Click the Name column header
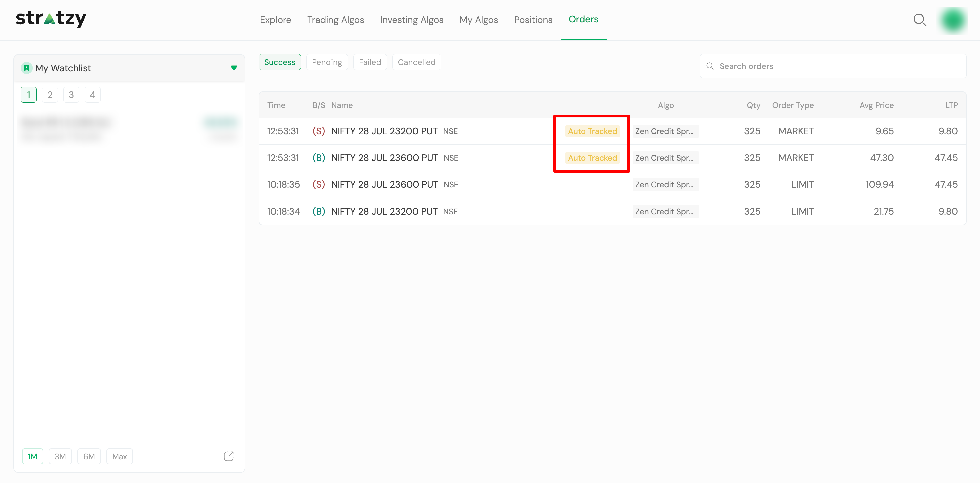This screenshot has height=483, width=980. [342, 105]
